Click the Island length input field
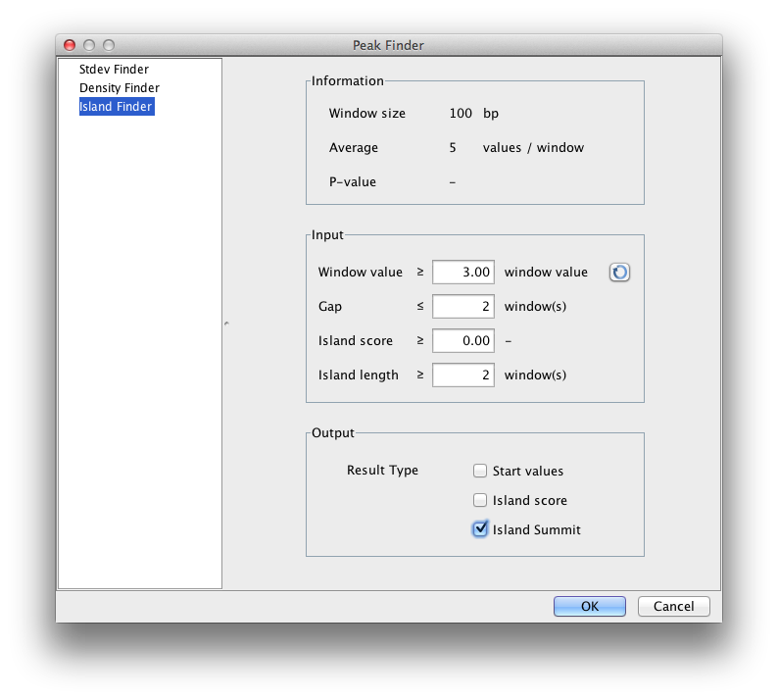This screenshot has width=778, height=700. pyautogui.click(x=462, y=375)
